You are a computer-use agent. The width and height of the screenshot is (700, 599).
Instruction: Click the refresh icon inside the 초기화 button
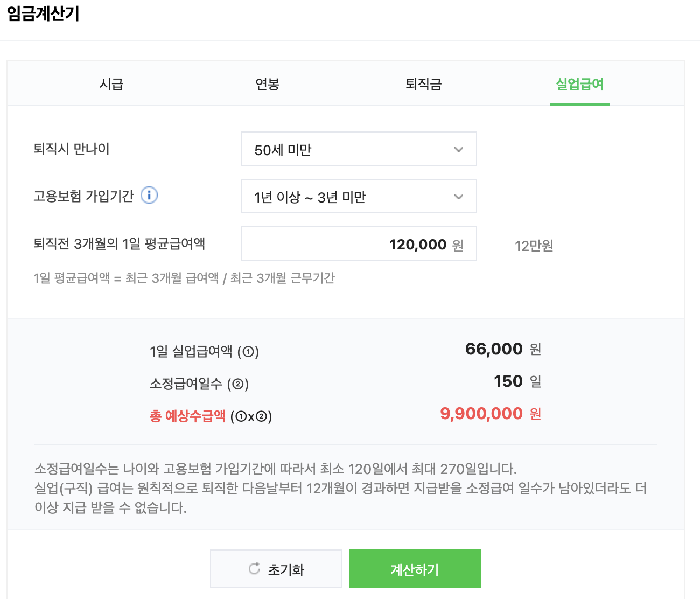254,569
